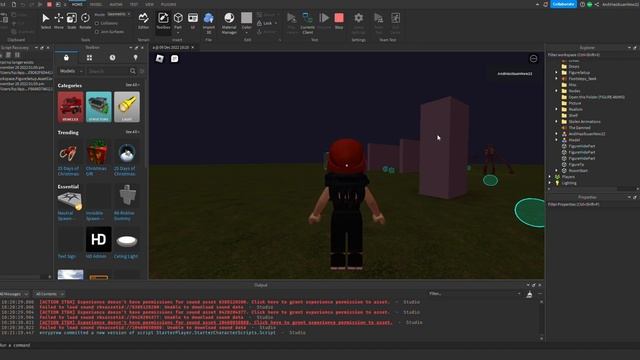Screen dimensions: 640x360
Task: Open the Geometric mode dropdown
Action: point(119,14)
